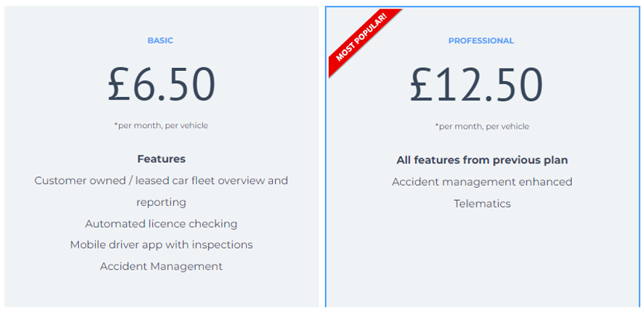Select the BASIC plan heading
This screenshot has height=313, width=644.
[x=160, y=40]
